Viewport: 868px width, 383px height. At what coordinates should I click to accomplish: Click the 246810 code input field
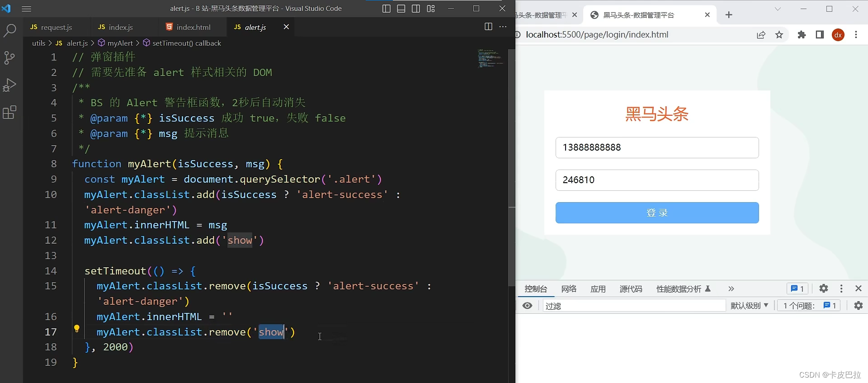(x=657, y=180)
